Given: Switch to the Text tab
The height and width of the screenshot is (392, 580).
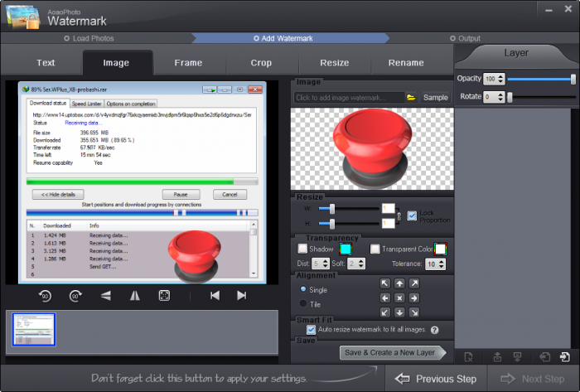Looking at the screenshot, I should pos(46,63).
